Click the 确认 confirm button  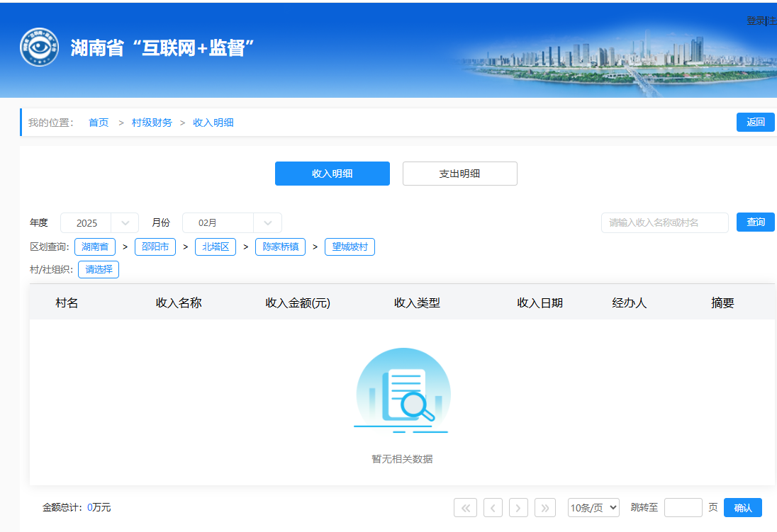742,507
